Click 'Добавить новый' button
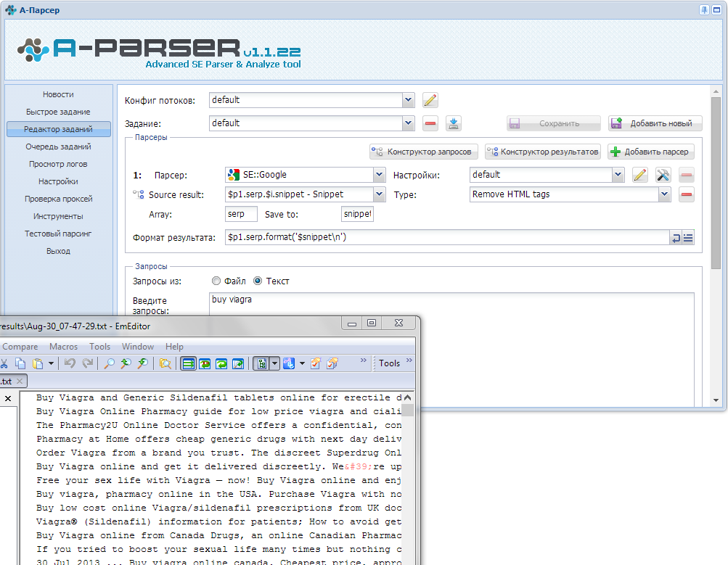 [x=655, y=123]
